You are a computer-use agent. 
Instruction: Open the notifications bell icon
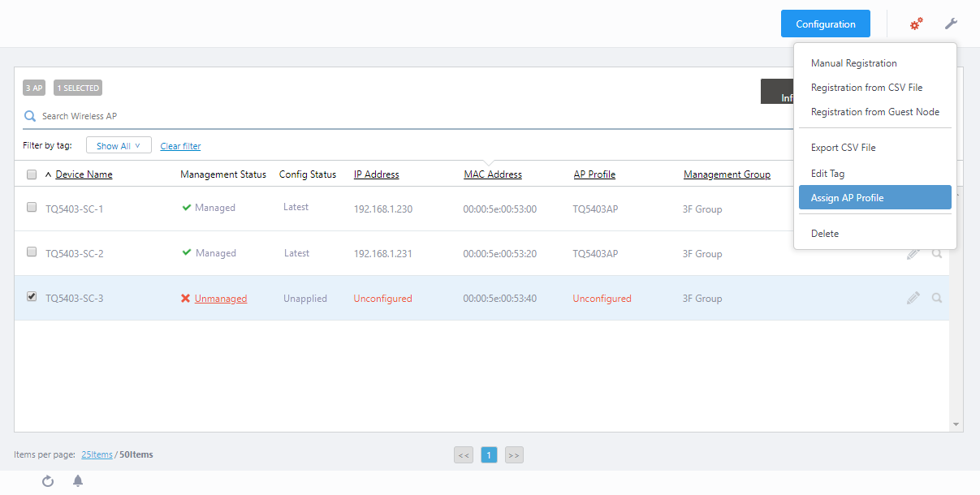(x=78, y=481)
